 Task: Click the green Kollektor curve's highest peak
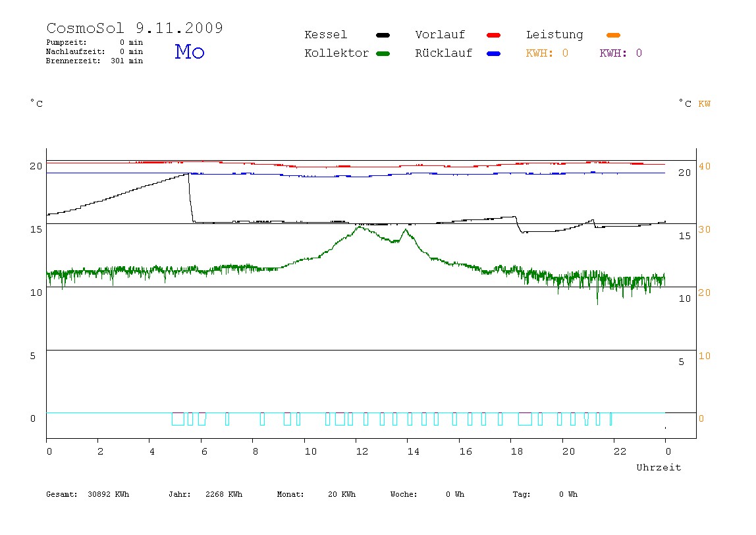[359, 227]
